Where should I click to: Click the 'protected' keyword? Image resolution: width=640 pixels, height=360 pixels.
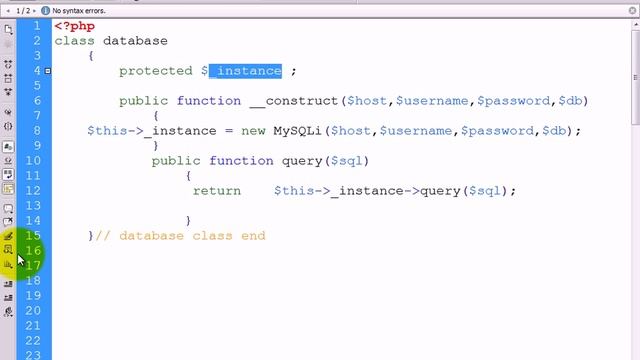156,71
